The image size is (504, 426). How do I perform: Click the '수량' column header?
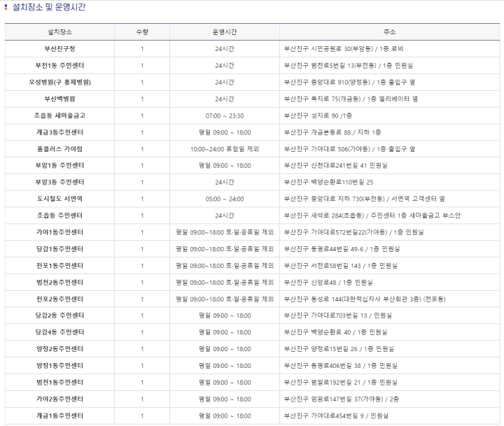142,31
